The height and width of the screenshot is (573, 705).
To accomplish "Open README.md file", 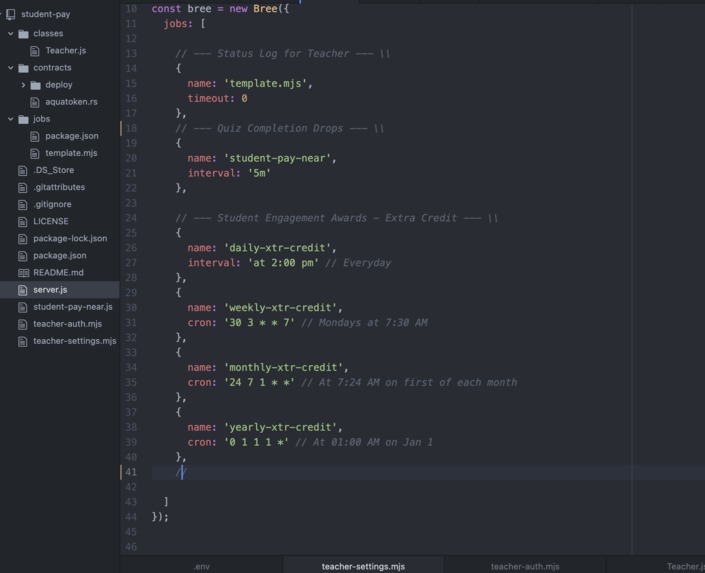I will coord(58,273).
